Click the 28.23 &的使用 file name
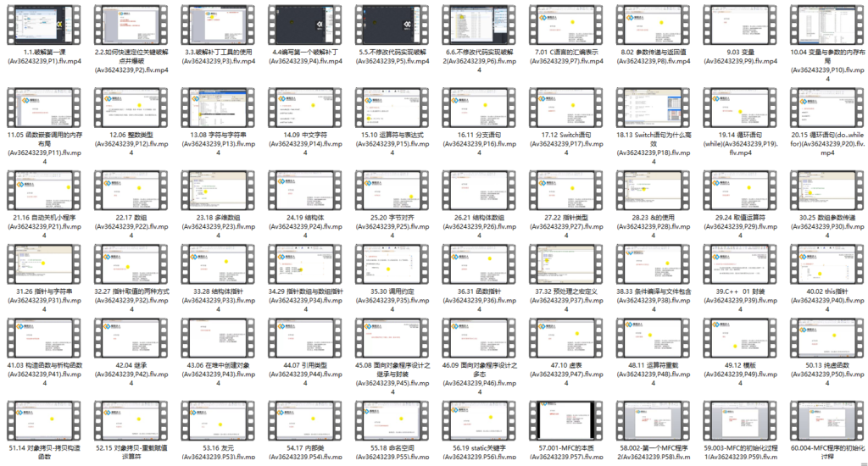 coord(654,226)
